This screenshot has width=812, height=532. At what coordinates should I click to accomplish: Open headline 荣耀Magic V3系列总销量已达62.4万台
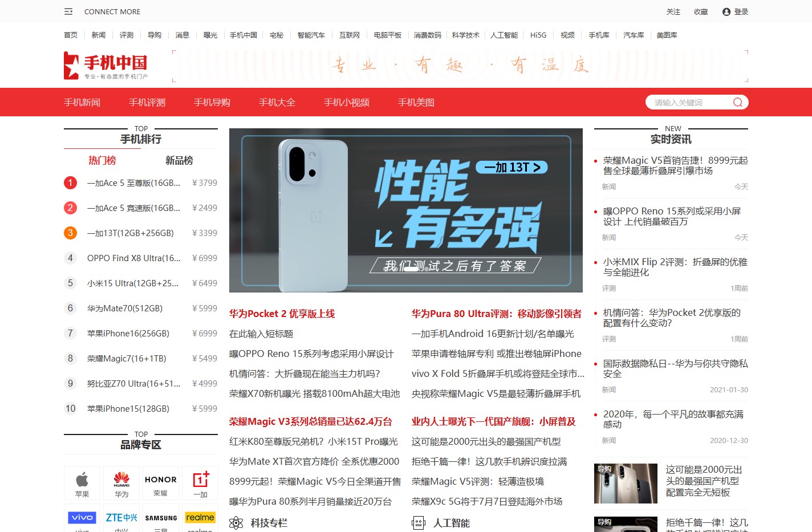(311, 421)
